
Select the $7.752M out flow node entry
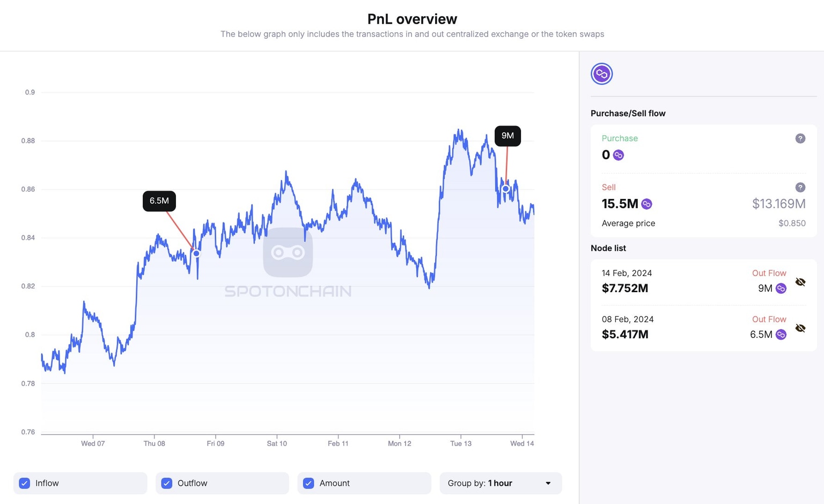click(x=625, y=288)
